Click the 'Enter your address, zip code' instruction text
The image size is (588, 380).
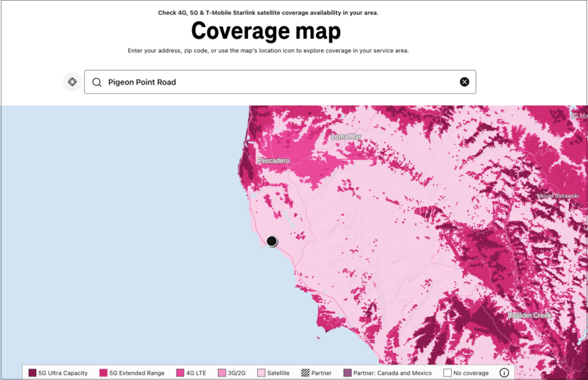[268, 51]
